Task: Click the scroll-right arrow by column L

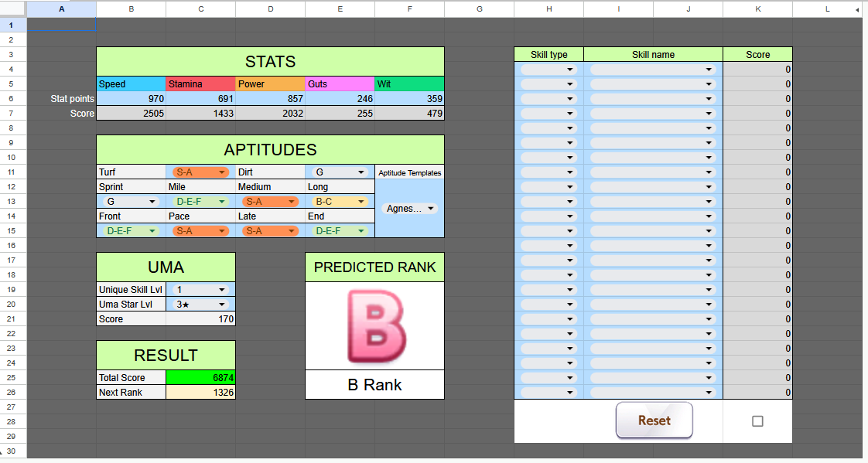Action: [857, 9]
